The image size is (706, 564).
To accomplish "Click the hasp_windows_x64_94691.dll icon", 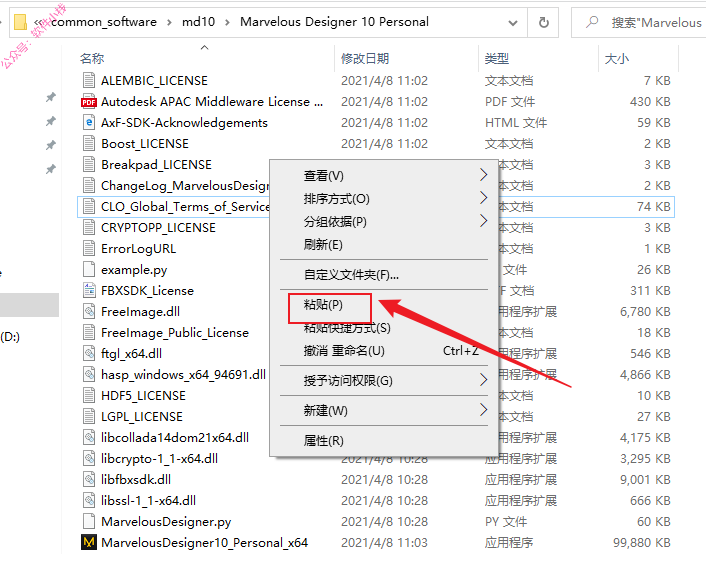I will click(x=89, y=375).
